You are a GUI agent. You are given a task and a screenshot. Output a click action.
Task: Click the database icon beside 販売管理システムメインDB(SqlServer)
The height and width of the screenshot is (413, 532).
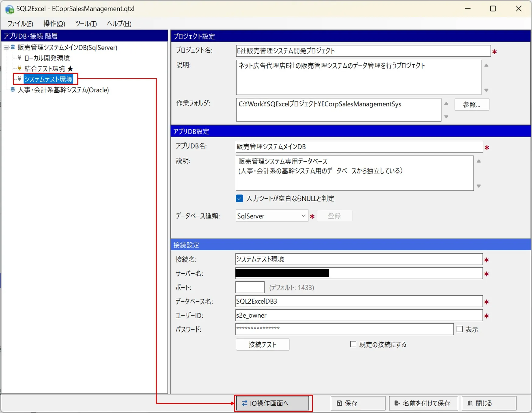click(13, 47)
